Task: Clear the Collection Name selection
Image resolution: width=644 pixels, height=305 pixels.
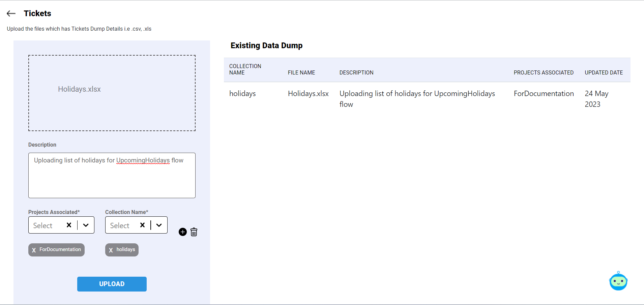Action: tap(142, 225)
